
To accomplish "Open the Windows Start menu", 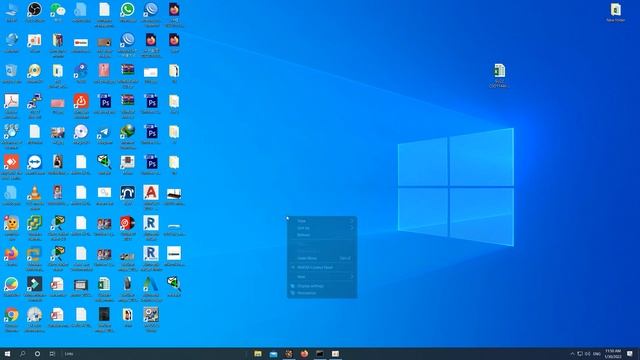I will point(7,353).
